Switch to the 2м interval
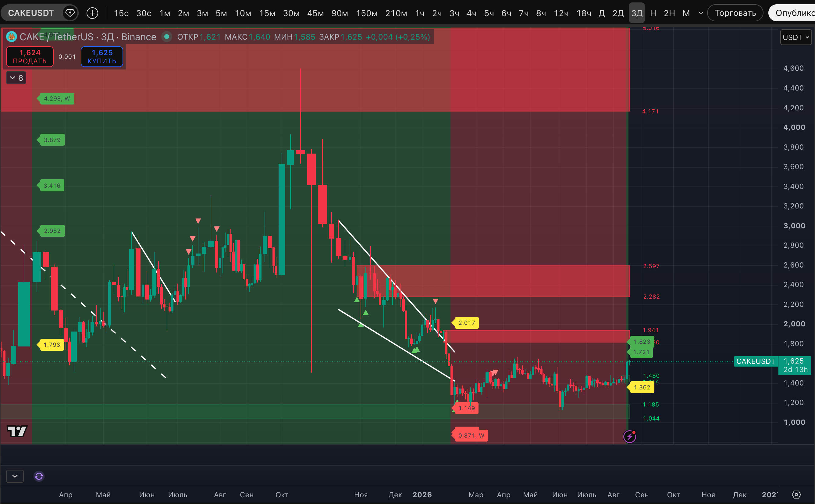Screen dimensions: 815x504 [183, 13]
